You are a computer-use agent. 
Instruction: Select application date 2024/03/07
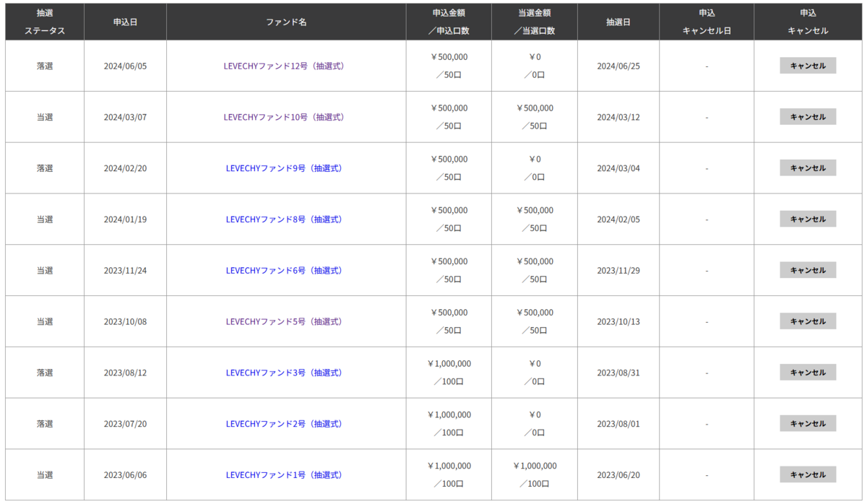tap(125, 117)
